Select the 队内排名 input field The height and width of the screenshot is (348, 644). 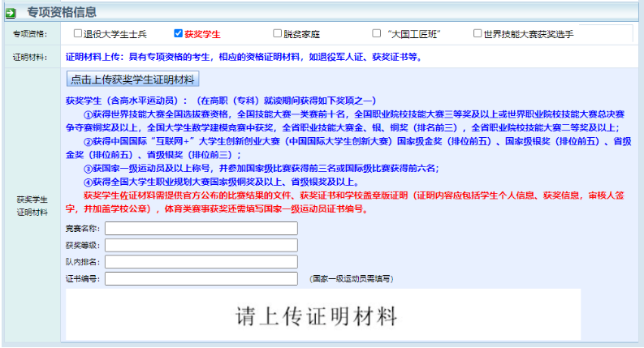(201, 262)
